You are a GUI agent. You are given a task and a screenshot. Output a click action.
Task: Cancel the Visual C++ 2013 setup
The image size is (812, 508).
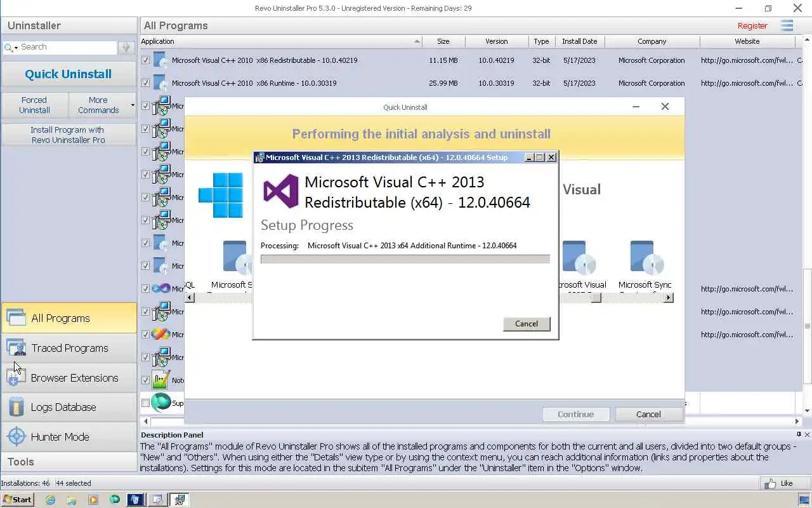tap(527, 324)
